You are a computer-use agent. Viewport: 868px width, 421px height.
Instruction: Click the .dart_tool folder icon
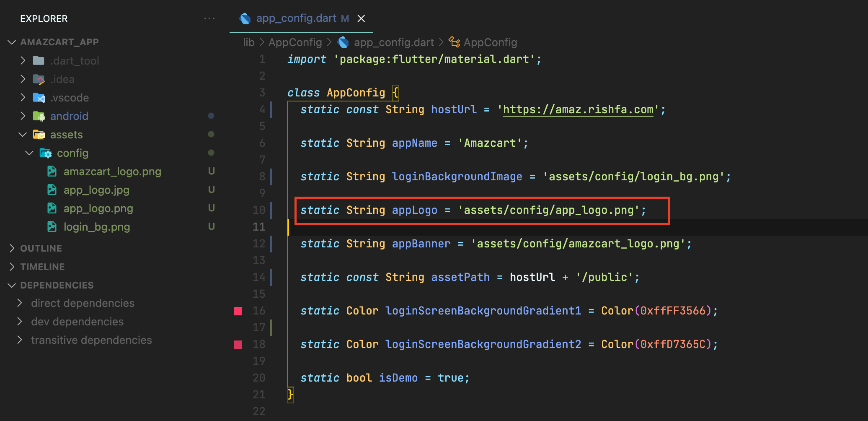point(39,61)
